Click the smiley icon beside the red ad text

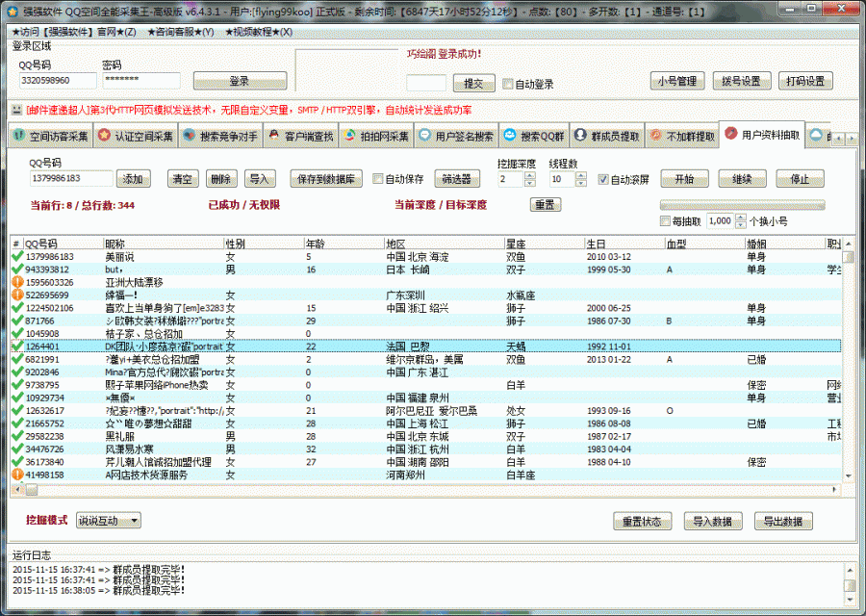(x=16, y=110)
